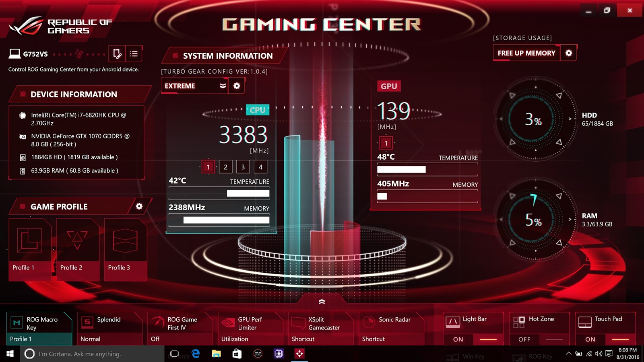
Task: Click the GPU memory usage bar
Action: 427,196
